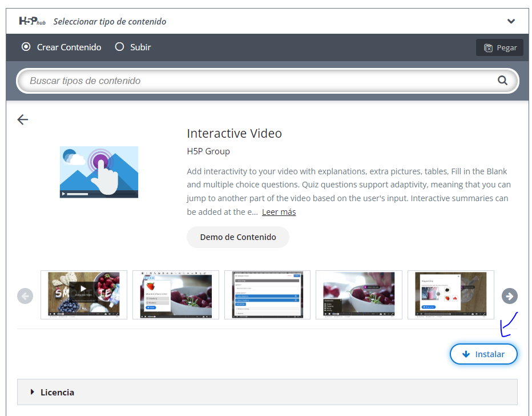The width and height of the screenshot is (532, 416).
Task: Advance the carousel with the right arrow
Action: pyautogui.click(x=509, y=296)
